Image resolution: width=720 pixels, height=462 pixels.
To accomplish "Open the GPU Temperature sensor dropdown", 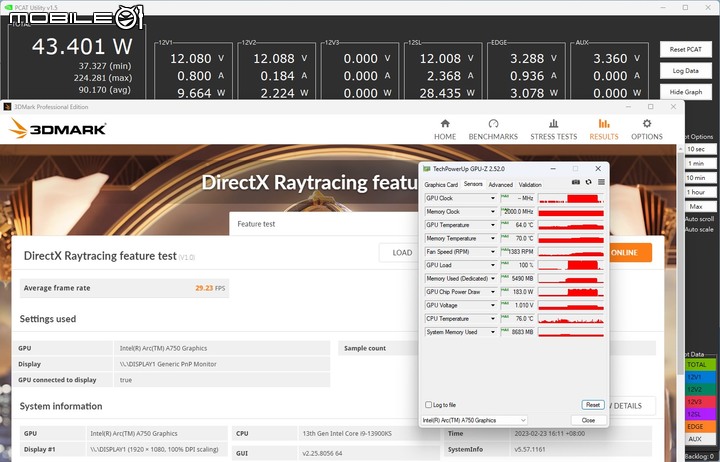I will click(x=493, y=225).
